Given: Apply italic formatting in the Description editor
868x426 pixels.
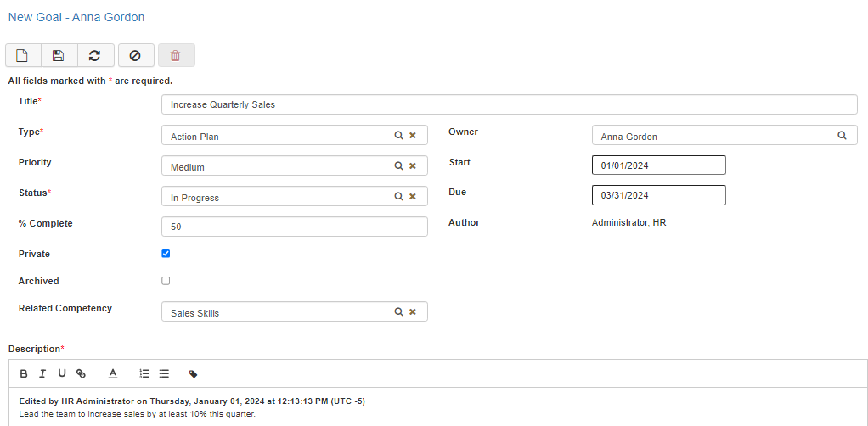Looking at the screenshot, I should click(x=42, y=373).
